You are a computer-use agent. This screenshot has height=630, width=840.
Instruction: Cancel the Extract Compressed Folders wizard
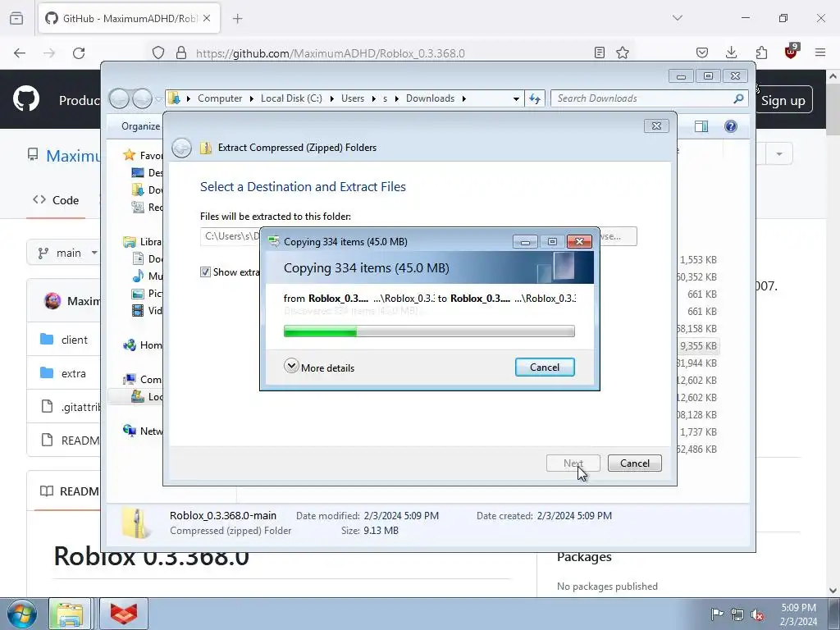tap(634, 463)
